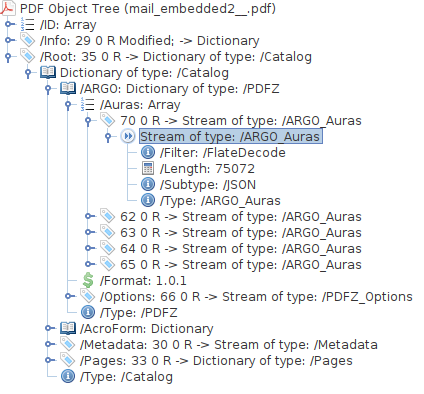
Task: Collapse the /Root: 35 0 R node
Action: tap(8, 57)
